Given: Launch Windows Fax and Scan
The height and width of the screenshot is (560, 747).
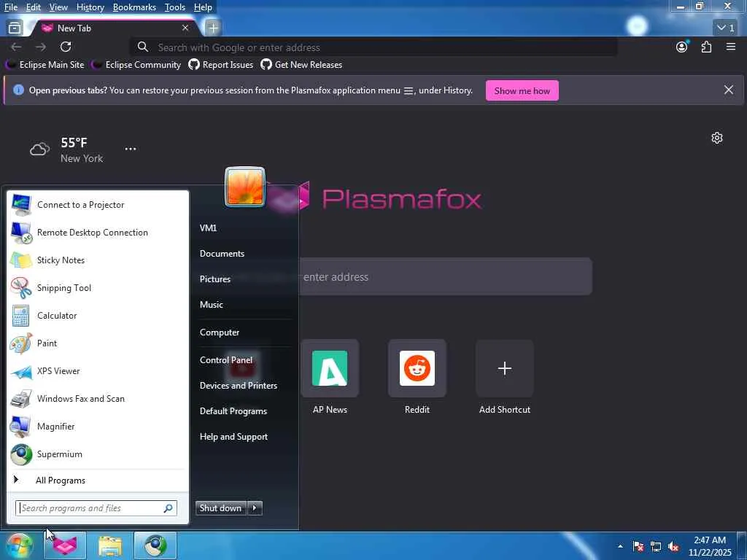Looking at the screenshot, I should click(98, 399).
